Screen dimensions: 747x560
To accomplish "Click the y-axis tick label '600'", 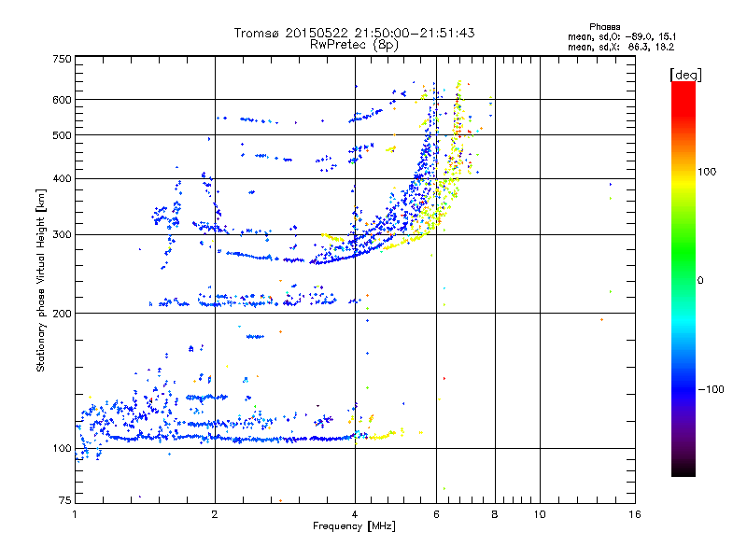I will (62, 100).
